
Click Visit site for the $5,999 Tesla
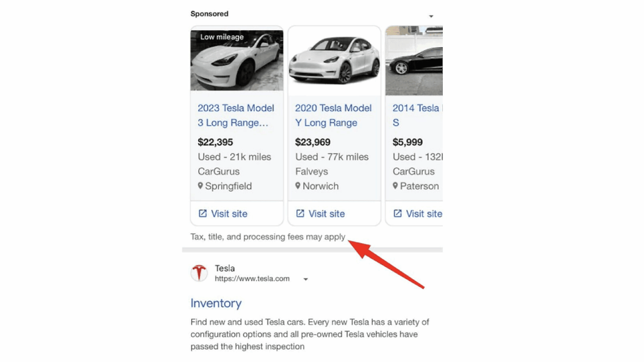coord(423,214)
